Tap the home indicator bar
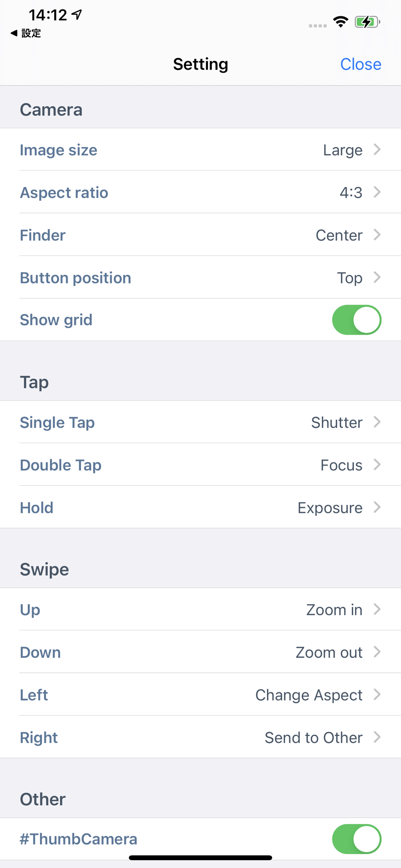The width and height of the screenshot is (401, 868). click(x=200, y=858)
